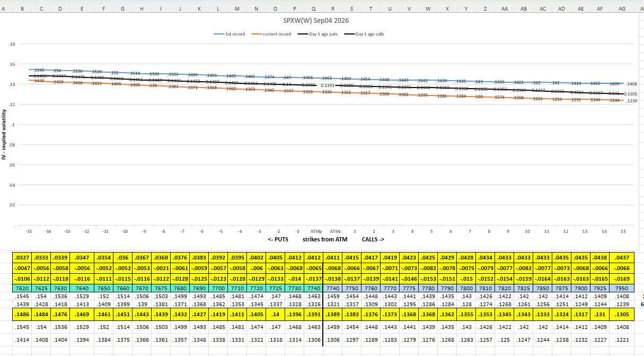The image size is (644, 356).
Task: Select the cell .1239
Action: pos(621,304)
